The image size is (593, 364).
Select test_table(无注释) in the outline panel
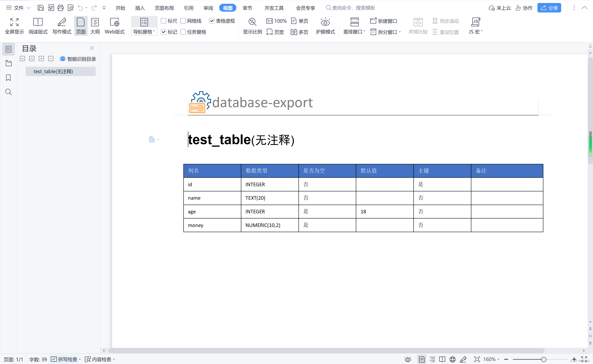pyautogui.click(x=61, y=71)
